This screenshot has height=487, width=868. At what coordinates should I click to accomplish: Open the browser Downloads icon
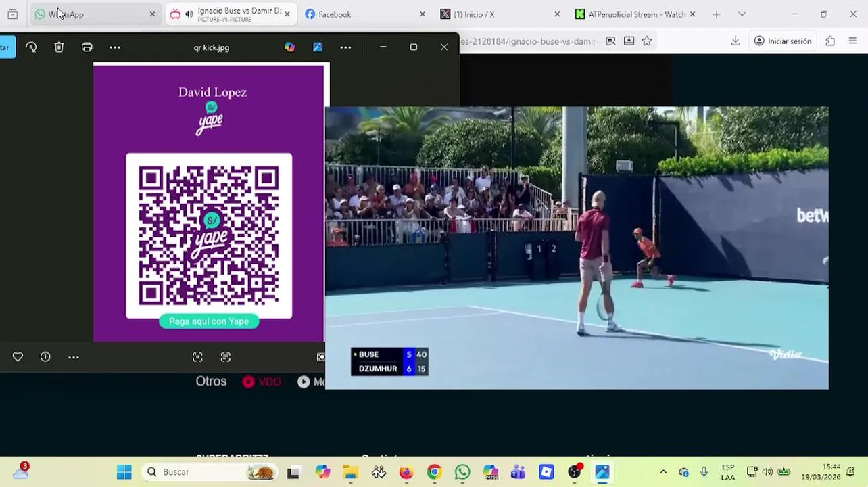(736, 41)
